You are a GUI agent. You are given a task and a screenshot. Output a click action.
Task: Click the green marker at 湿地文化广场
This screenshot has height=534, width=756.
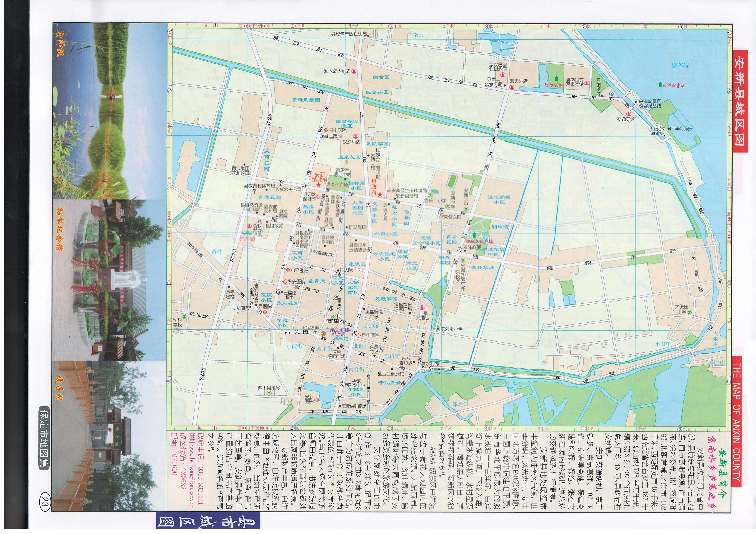point(474,235)
